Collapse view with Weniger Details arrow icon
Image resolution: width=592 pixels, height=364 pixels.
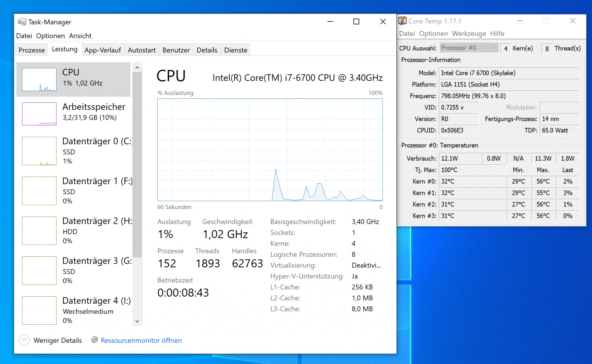click(24, 340)
